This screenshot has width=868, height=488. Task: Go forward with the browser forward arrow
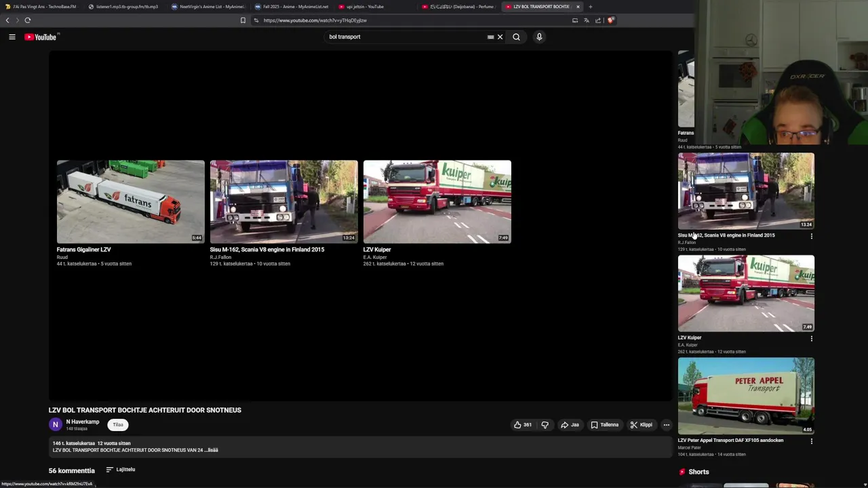point(17,20)
